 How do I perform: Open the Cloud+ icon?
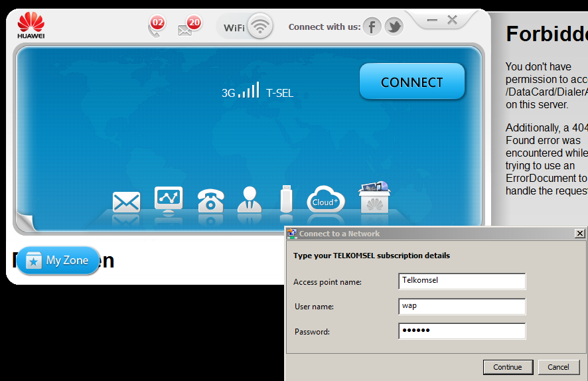[325, 200]
